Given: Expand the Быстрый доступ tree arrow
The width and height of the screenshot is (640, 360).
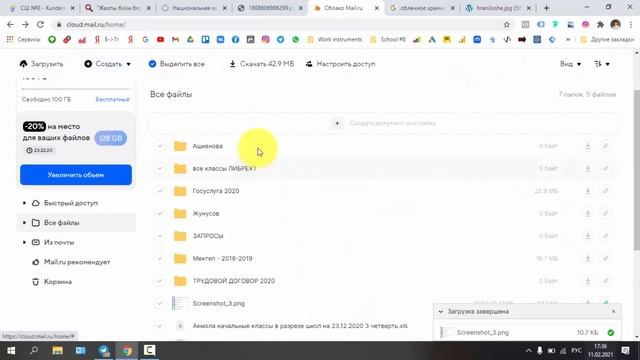Looking at the screenshot, I should point(24,203).
